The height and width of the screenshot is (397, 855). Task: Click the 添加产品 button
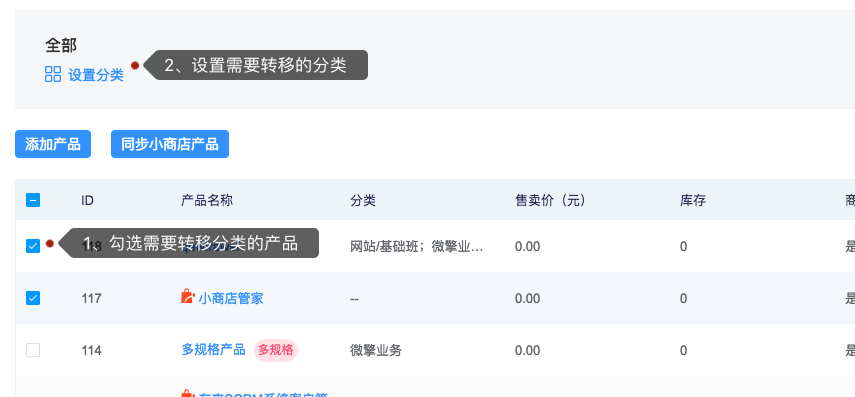53,144
